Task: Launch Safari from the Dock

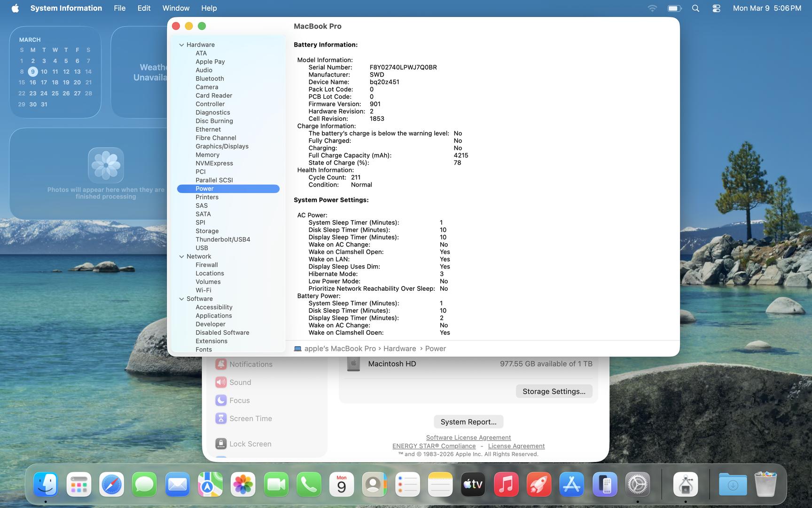Action: (x=111, y=484)
